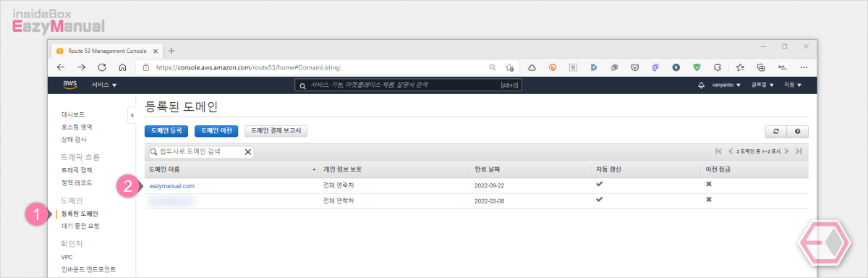Open the vanyantic account dropdown
The image size is (868, 278).
click(726, 85)
